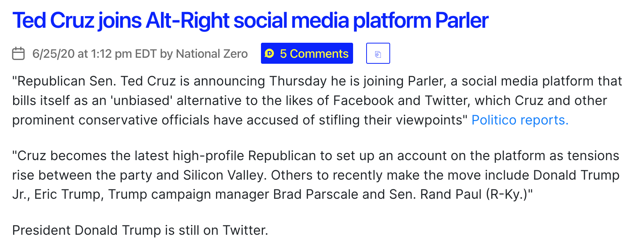Image resolution: width=644 pixels, height=252 pixels.
Task: Click 'Eric Trump' in the article text
Action: [x=67, y=194]
